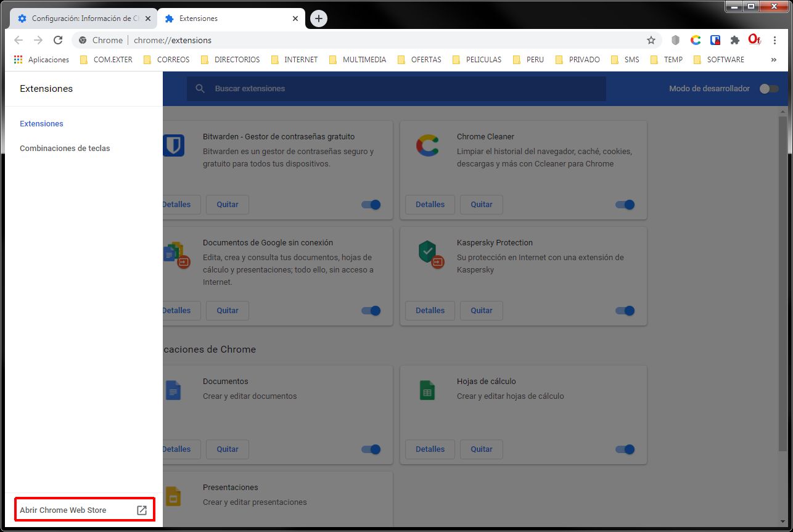Click the Chrome Cleaner extension logo
Image resolution: width=793 pixels, height=532 pixels.
(427, 145)
